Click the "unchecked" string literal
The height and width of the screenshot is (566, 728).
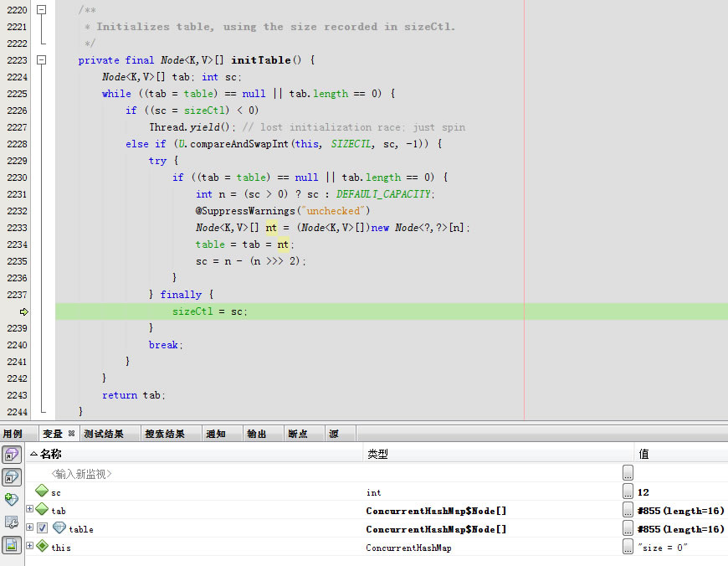[x=333, y=211]
